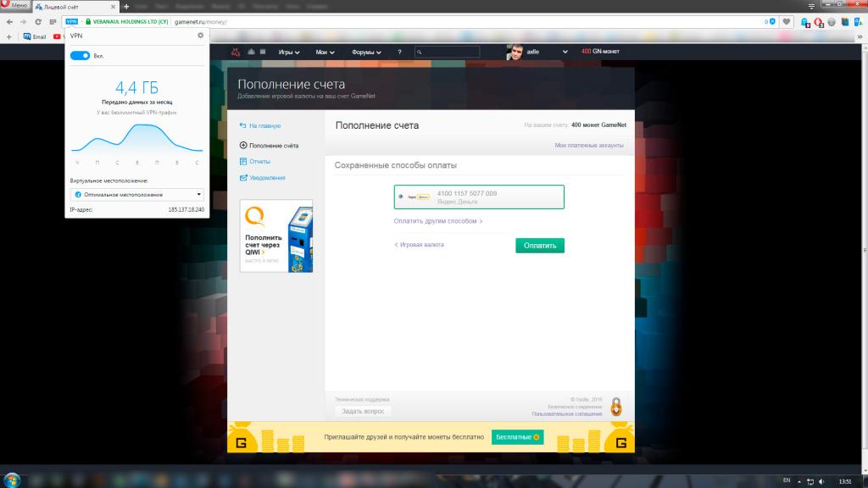This screenshot has width=868, height=488.
Task: Open "Отчеты" in the sidebar
Action: pos(254,162)
